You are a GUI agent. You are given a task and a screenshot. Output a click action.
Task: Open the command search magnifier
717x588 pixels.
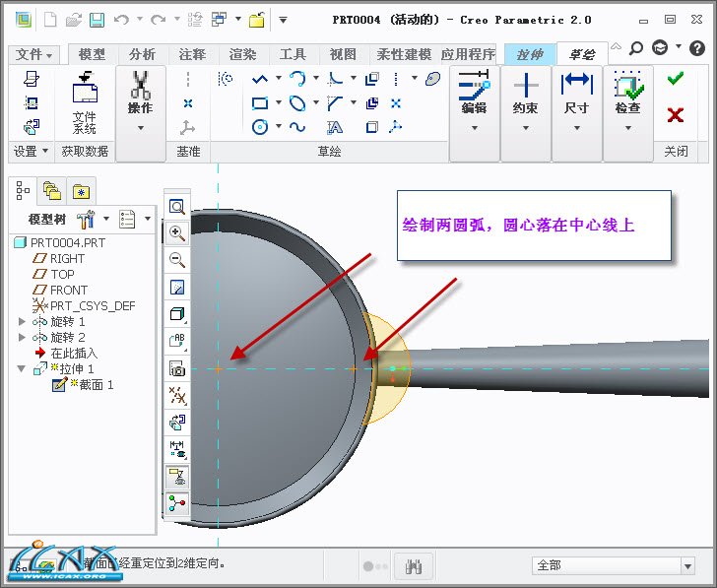(635, 47)
